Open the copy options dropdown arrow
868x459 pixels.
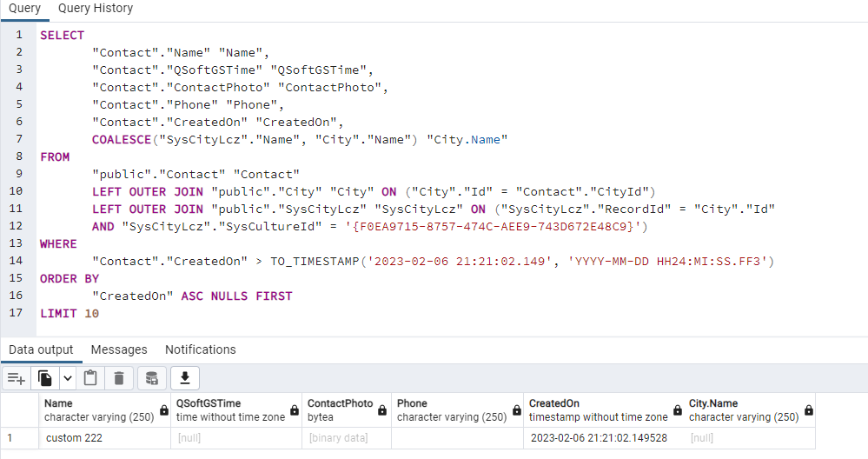pos(68,379)
